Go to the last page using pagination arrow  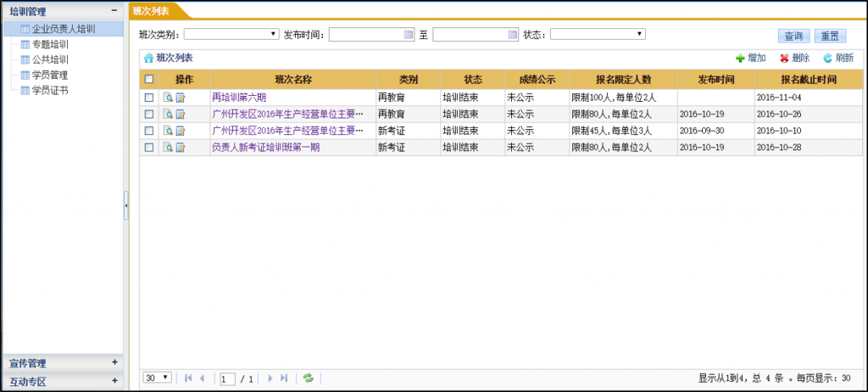(284, 378)
